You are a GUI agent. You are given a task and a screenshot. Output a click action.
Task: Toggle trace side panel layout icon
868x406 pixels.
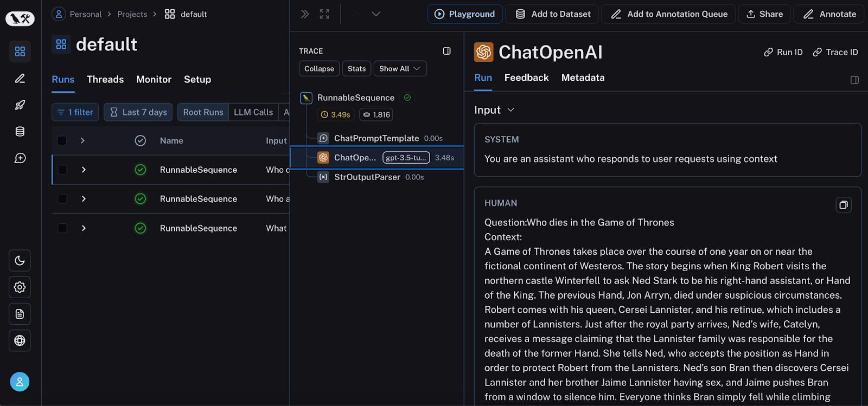(x=446, y=51)
